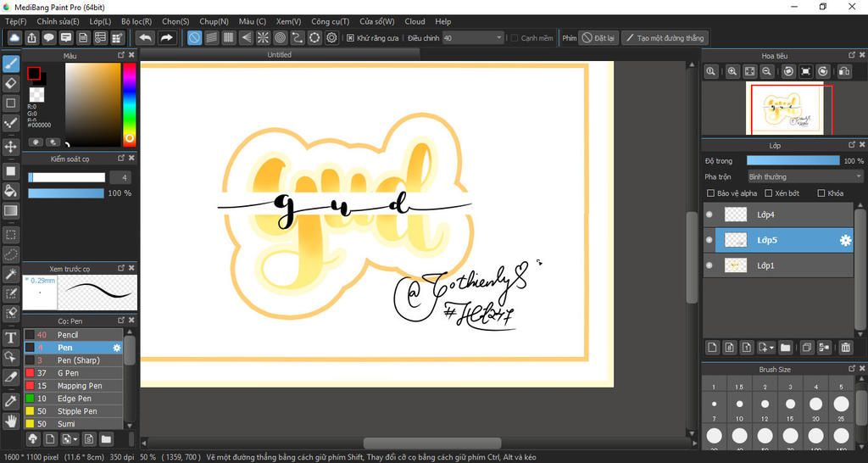Open the Bộ lọc(R) menu
The width and height of the screenshot is (868, 463).
[136, 21]
